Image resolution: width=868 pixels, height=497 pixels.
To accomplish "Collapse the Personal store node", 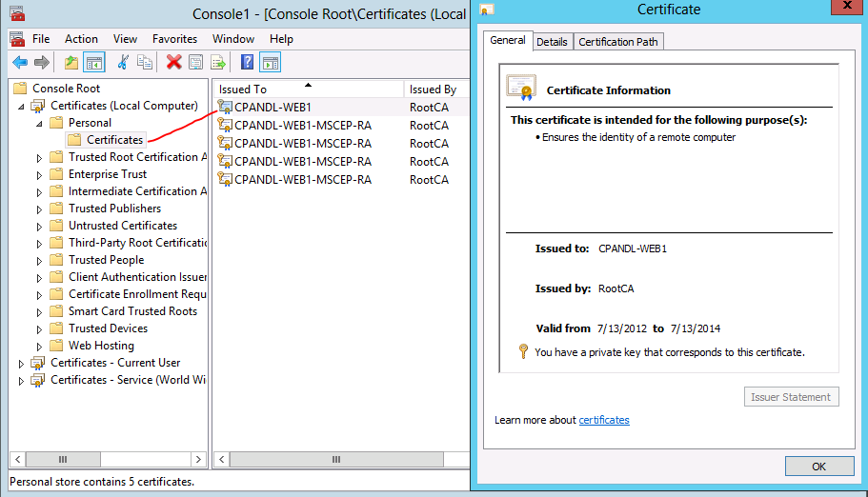I will tap(39, 124).
